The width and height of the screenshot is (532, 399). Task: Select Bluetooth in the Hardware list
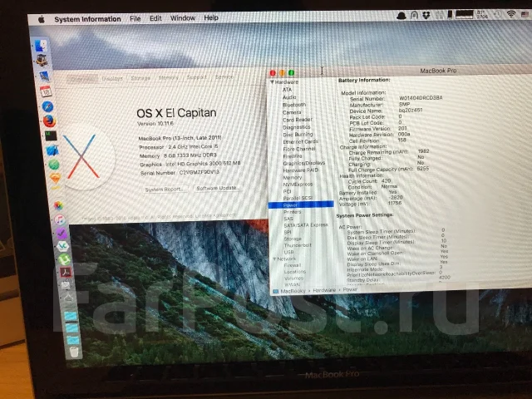[294, 105]
